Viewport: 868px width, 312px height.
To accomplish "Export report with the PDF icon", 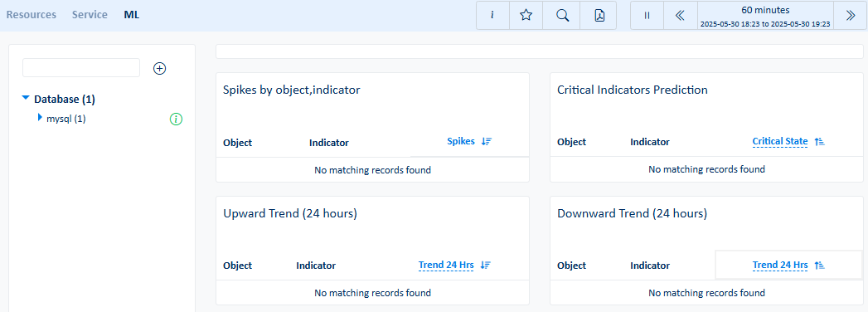I will tap(599, 16).
